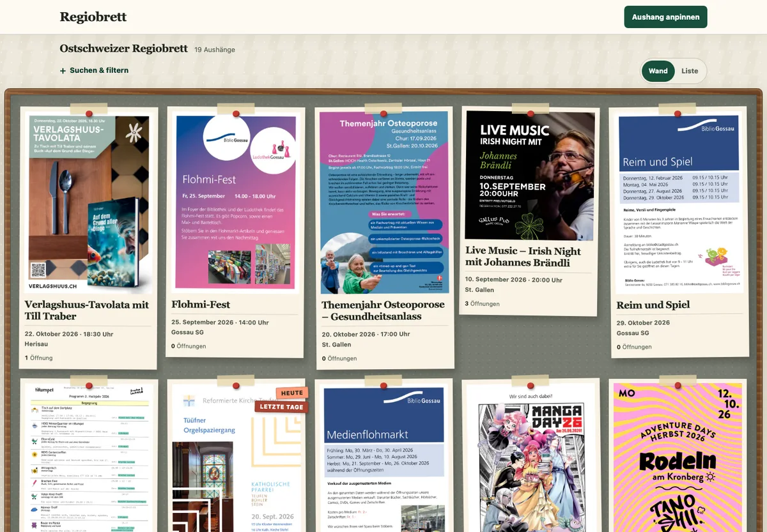Click the red pin on Rodeln am Kronberg card
767x532 pixels.
678,385
